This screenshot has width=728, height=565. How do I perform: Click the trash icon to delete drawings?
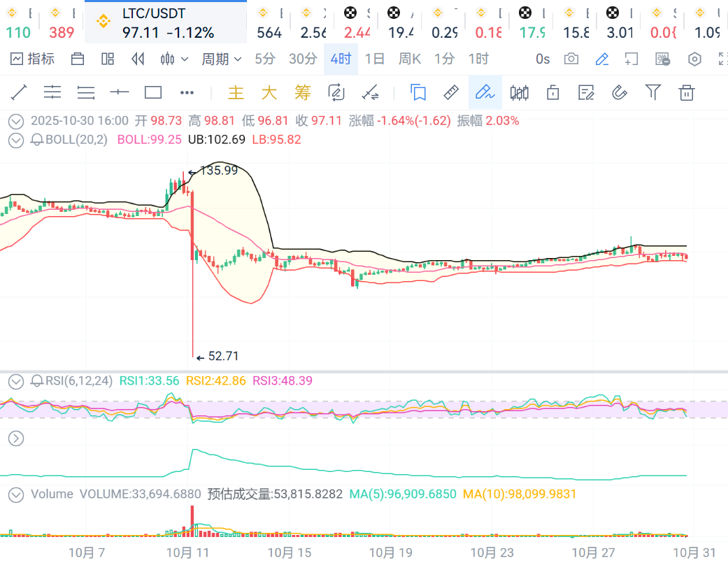coord(687,92)
